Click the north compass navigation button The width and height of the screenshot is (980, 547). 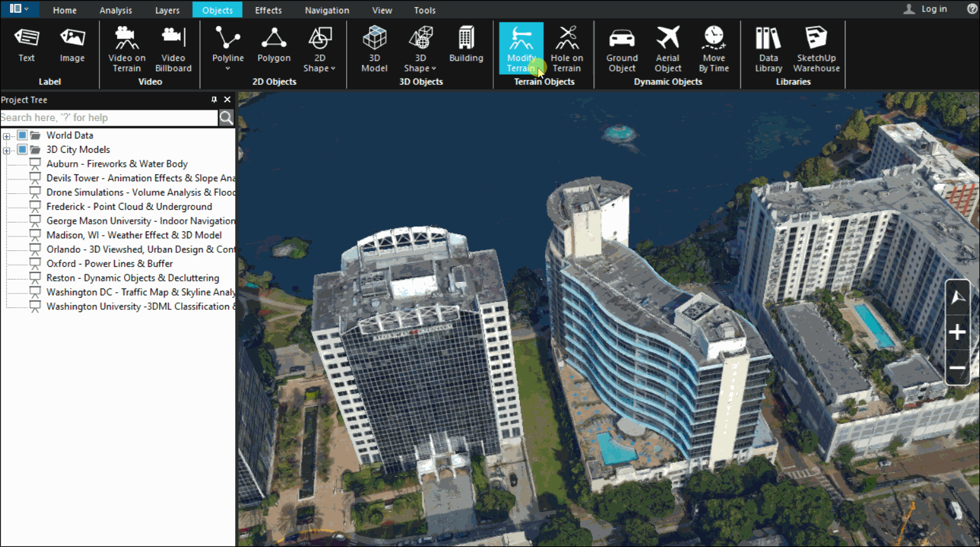[957, 297]
